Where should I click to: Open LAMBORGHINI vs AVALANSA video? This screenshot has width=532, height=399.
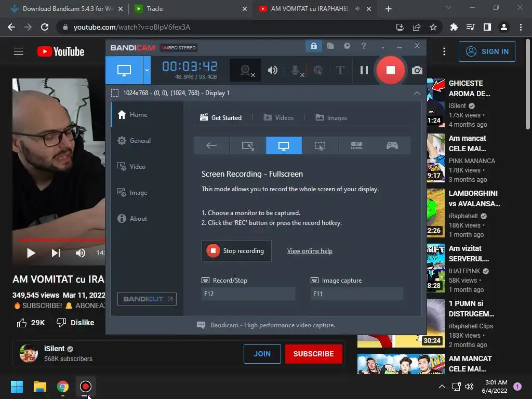474,198
